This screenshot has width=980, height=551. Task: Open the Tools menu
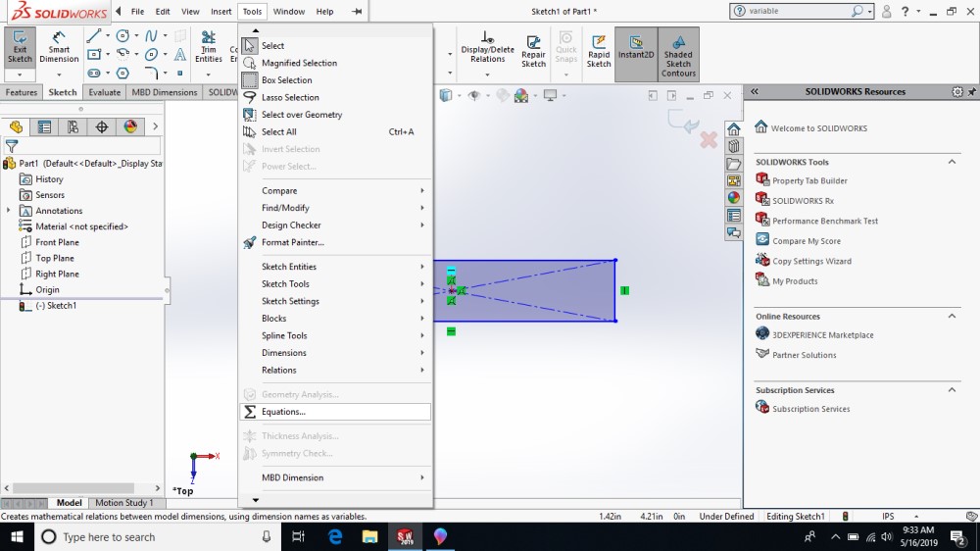[x=252, y=11]
